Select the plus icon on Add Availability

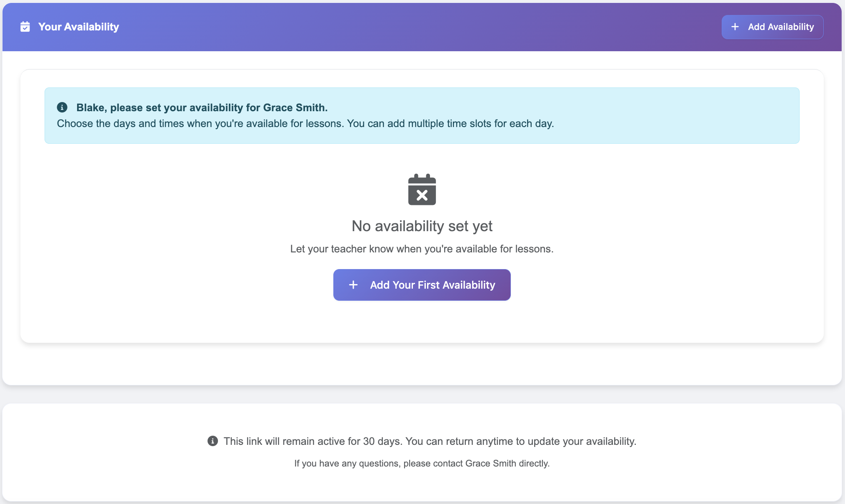(x=735, y=27)
